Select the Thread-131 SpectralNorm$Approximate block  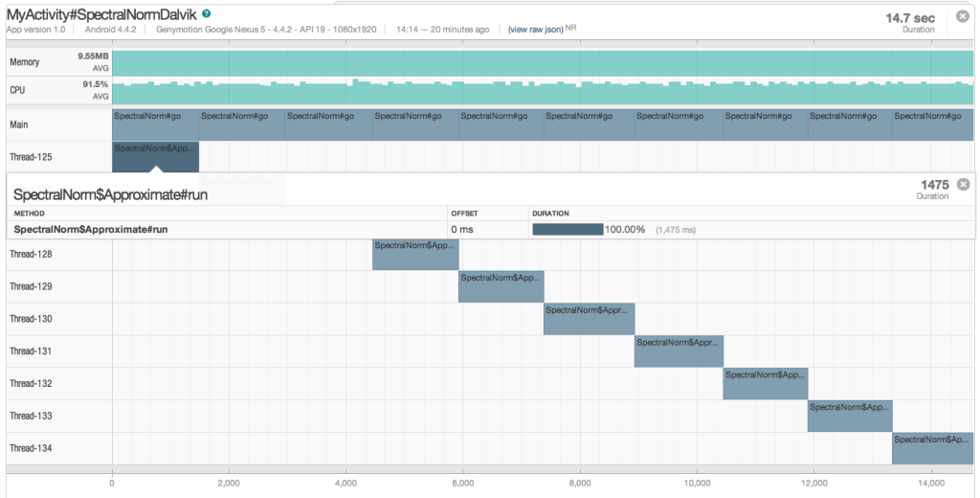(x=679, y=351)
